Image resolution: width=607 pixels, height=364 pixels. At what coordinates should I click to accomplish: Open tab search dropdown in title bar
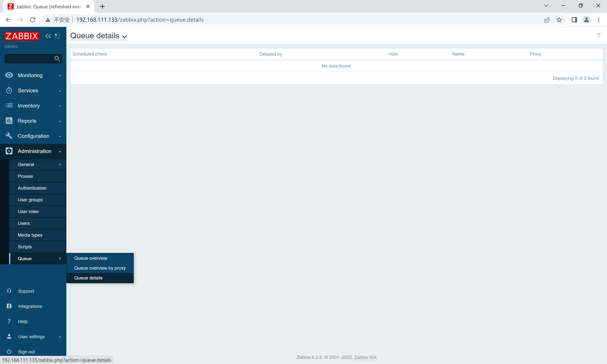[546, 6]
